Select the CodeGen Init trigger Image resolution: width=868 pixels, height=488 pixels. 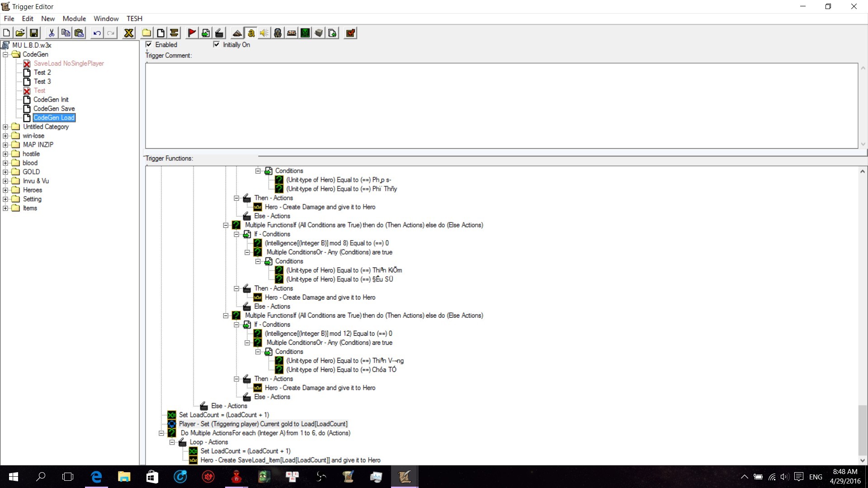coord(51,99)
